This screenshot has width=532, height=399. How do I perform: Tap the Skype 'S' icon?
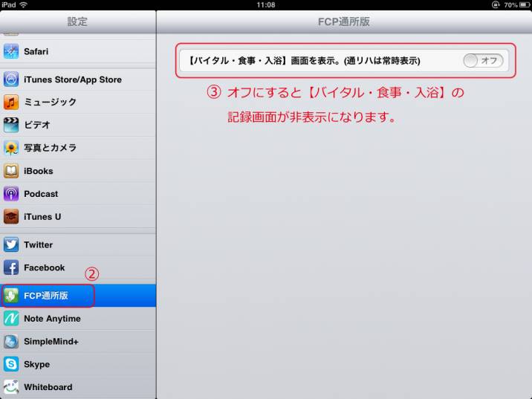coord(11,364)
